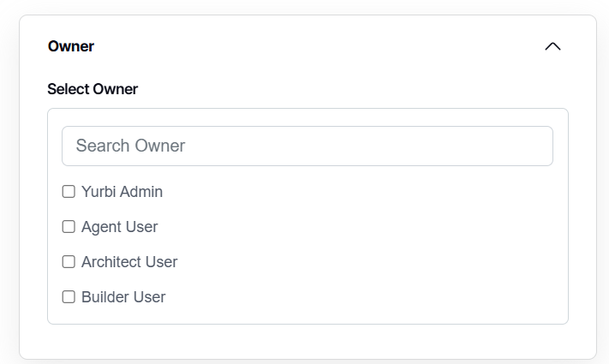Select the Builder User checkbox
The image size is (609, 364).
click(x=69, y=297)
